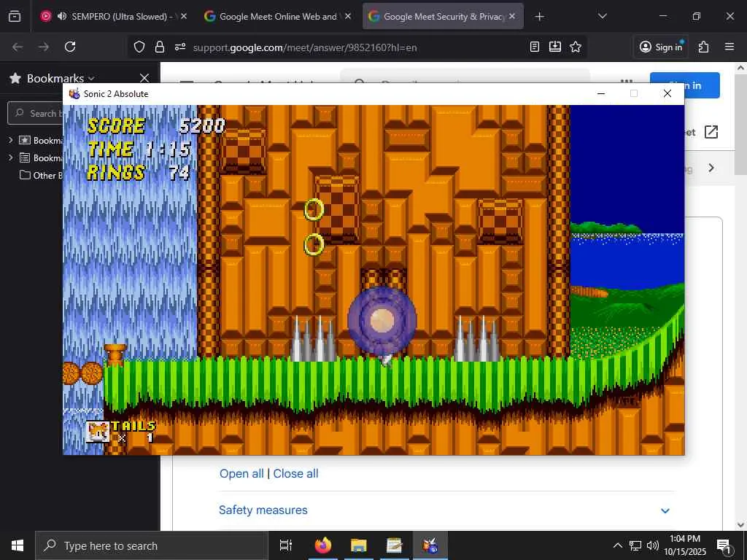
Task: Select Sonic 2 Absolute taskbar icon
Action: click(430, 545)
